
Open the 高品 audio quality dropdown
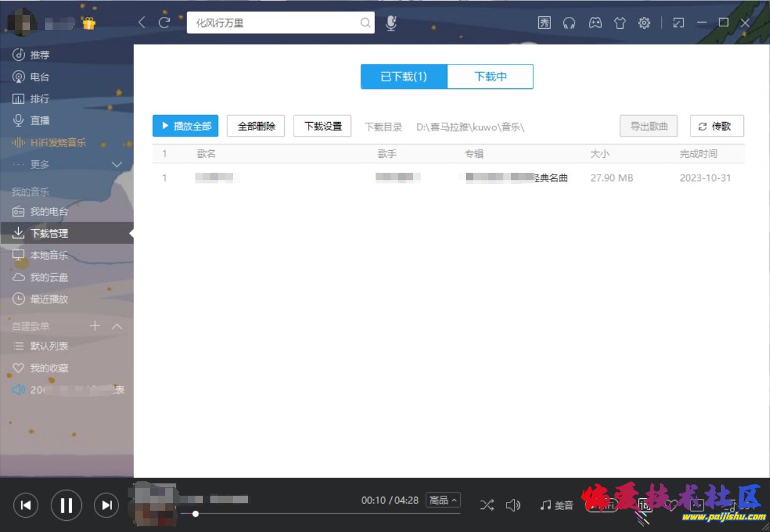point(443,501)
